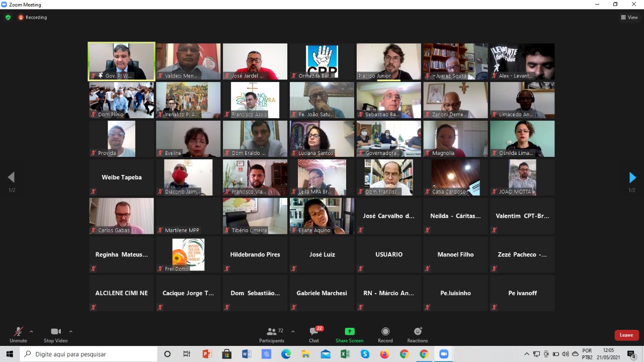Viewport: 644px width, 362px height.
Task: Open PowerPoint from the taskbar
Action: pyautogui.click(x=207, y=354)
